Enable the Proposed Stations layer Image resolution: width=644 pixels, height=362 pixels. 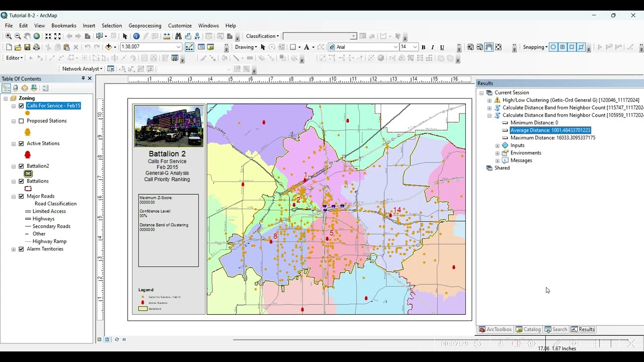pos(21,121)
